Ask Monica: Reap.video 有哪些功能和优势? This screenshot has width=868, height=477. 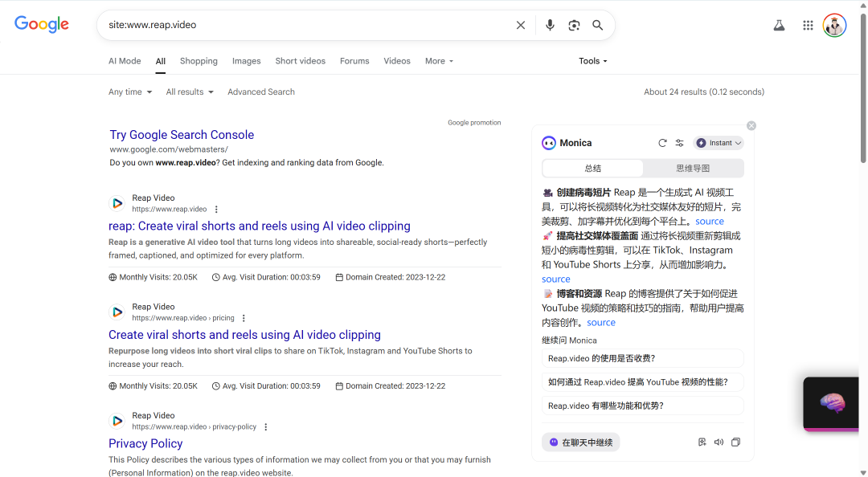(x=642, y=406)
